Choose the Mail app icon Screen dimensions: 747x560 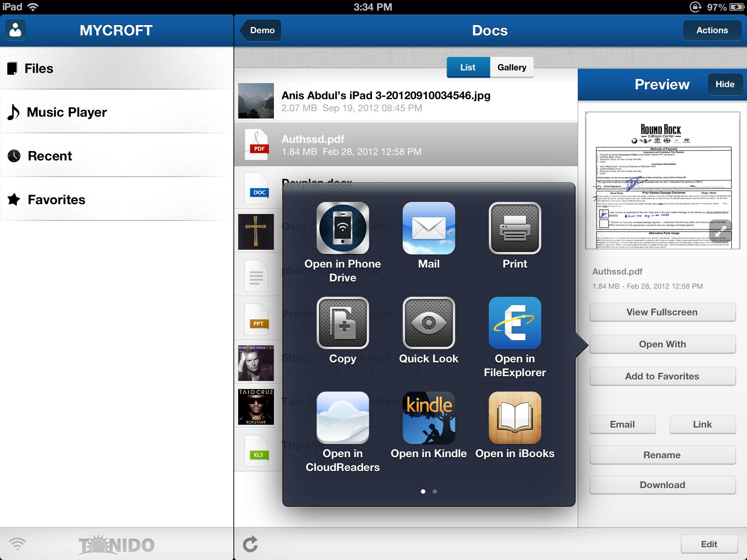(429, 228)
